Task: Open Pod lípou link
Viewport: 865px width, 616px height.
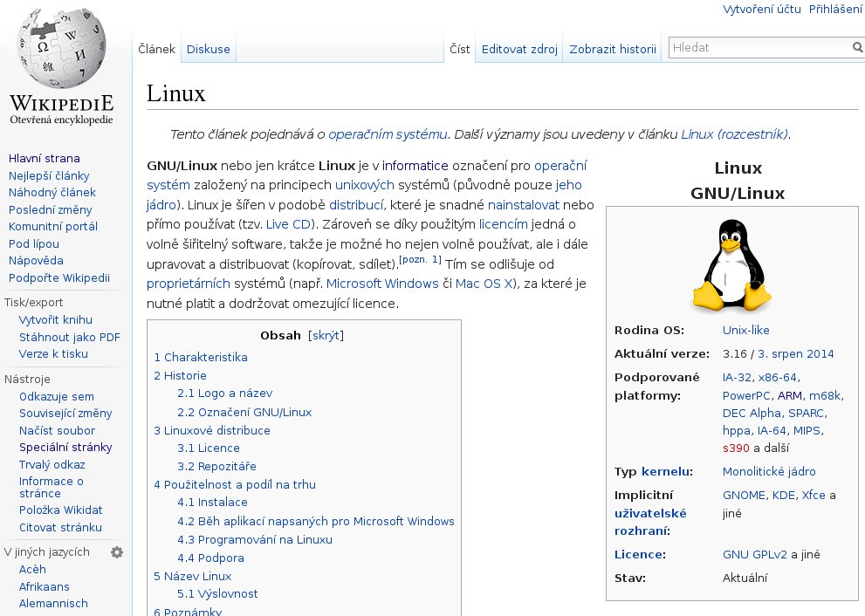Action: point(34,243)
